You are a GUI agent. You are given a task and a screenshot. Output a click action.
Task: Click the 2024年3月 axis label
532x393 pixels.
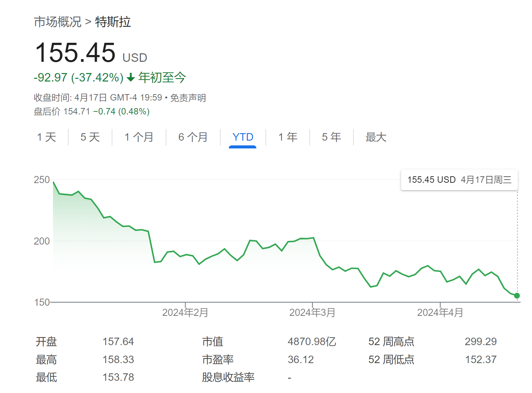point(312,312)
